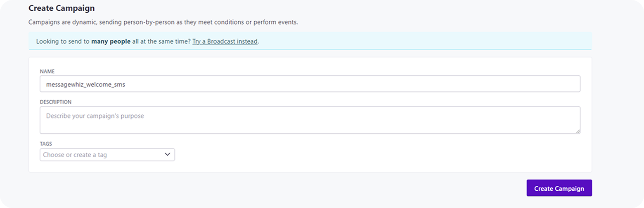Click into the Name input field
Image resolution: width=644 pixels, height=208 pixels.
point(310,84)
